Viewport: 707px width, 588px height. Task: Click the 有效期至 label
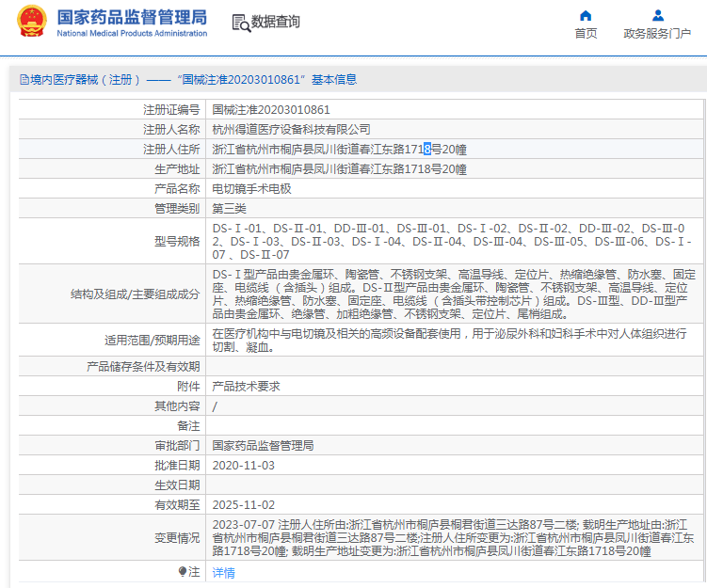click(177, 505)
